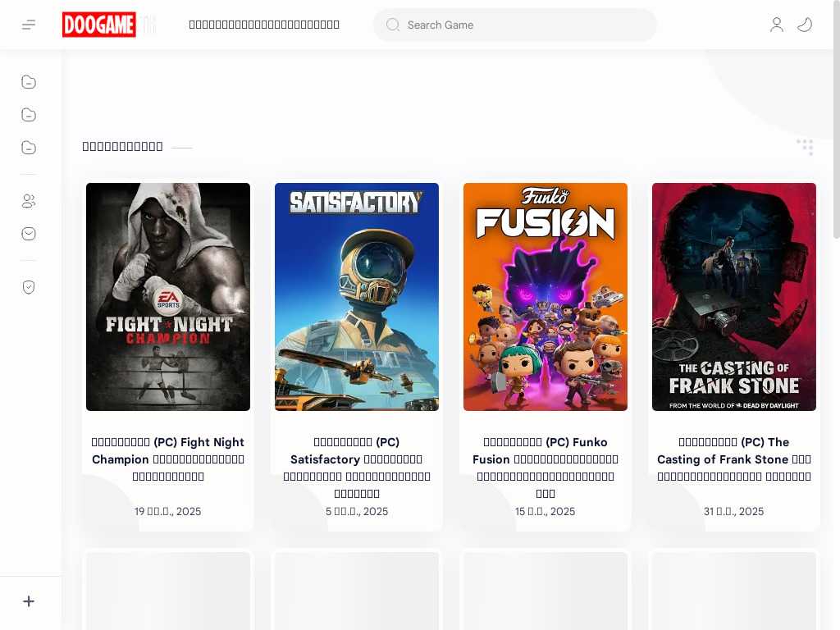Open The Casting of Frank Stone cover

(734, 297)
